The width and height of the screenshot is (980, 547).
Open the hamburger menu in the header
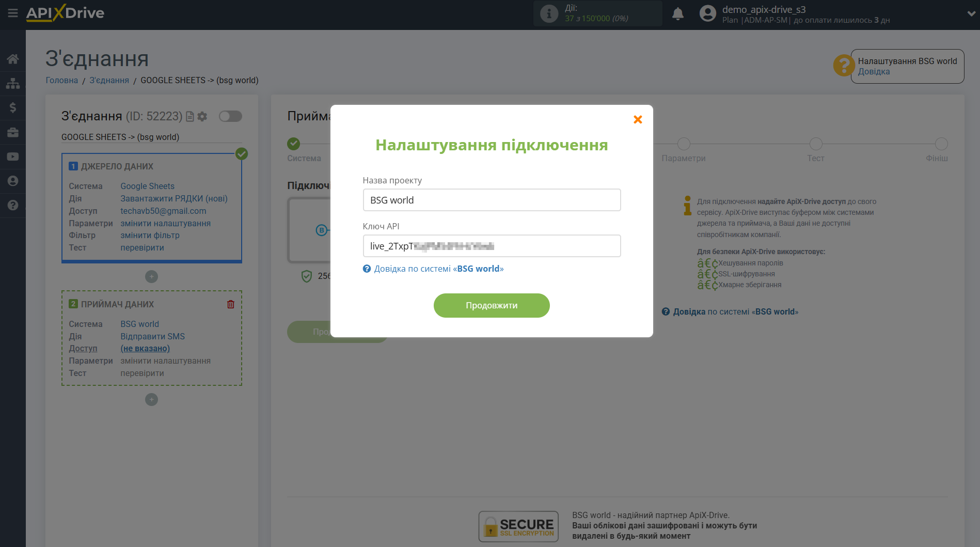click(x=12, y=13)
